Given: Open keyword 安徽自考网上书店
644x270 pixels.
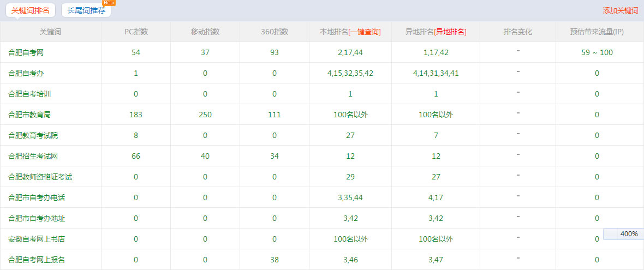Looking at the screenshot, I should click(x=37, y=239).
